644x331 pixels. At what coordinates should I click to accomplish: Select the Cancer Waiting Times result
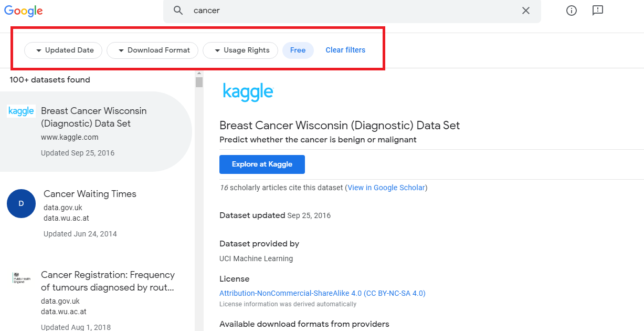(90, 194)
